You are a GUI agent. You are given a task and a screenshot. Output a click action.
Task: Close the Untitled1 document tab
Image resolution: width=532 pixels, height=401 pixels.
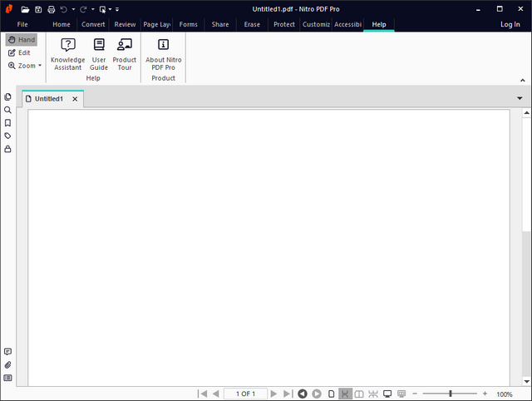pyautogui.click(x=75, y=99)
